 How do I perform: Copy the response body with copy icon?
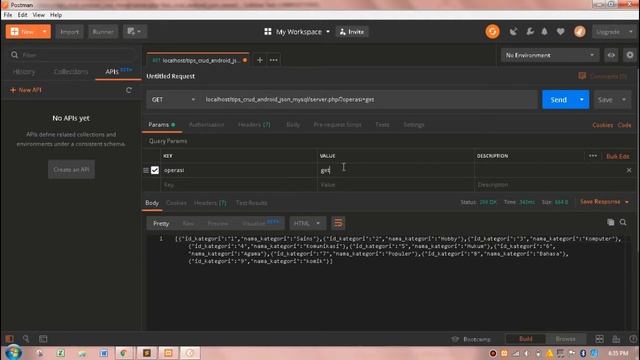[611, 222]
